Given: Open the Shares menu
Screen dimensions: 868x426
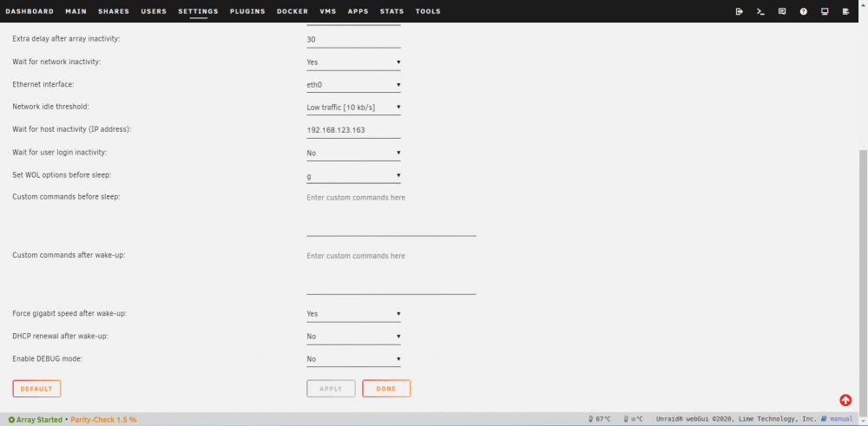Looking at the screenshot, I should click(x=114, y=11).
